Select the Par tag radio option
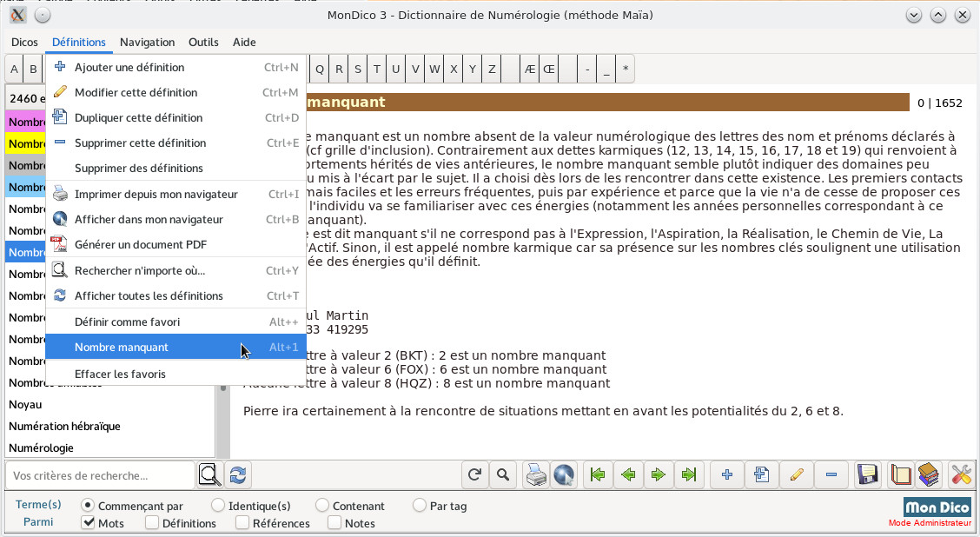 coord(420,506)
